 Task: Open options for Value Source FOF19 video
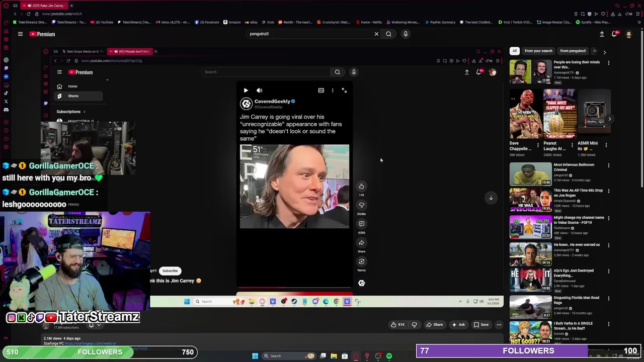[x=608, y=218]
